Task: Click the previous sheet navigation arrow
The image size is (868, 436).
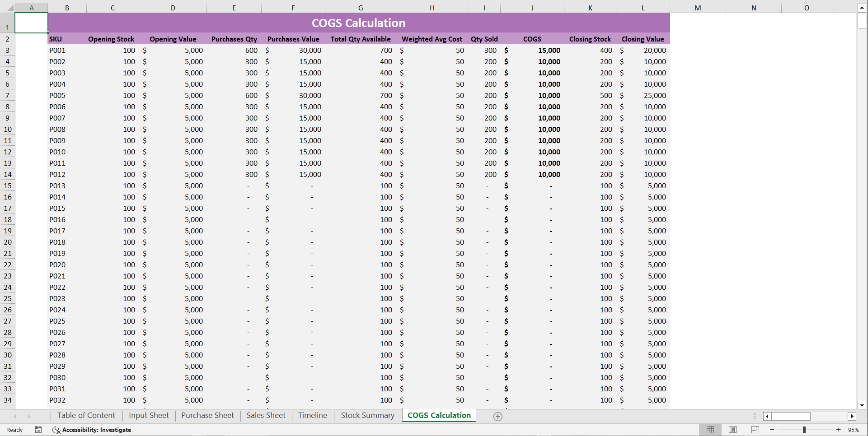Action: pos(15,416)
